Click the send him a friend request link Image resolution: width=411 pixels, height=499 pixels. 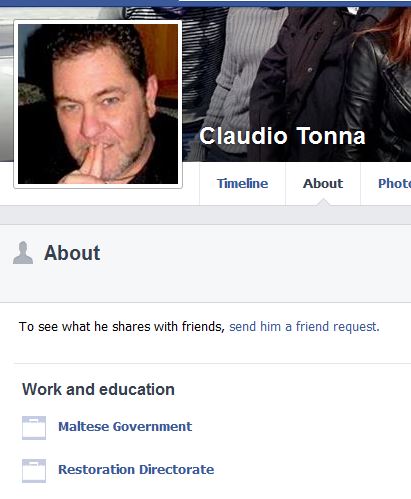(304, 326)
